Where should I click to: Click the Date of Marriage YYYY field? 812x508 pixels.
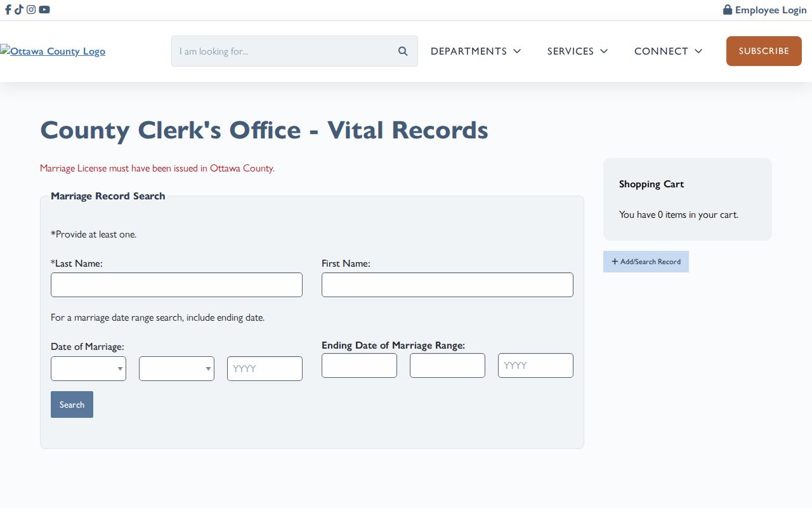point(265,369)
